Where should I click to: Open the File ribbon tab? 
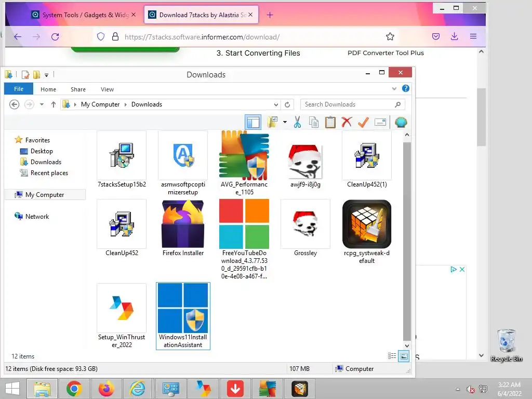pos(19,89)
